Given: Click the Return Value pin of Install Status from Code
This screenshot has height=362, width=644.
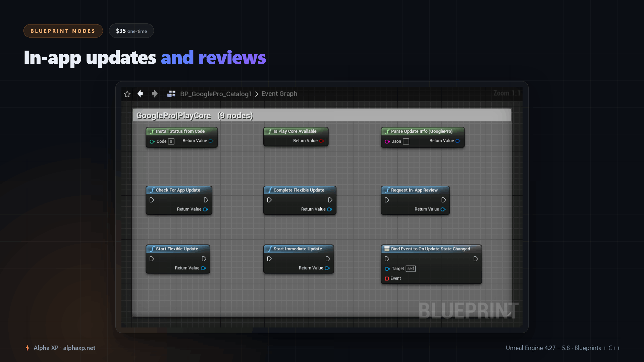Looking at the screenshot, I should click(x=211, y=141).
